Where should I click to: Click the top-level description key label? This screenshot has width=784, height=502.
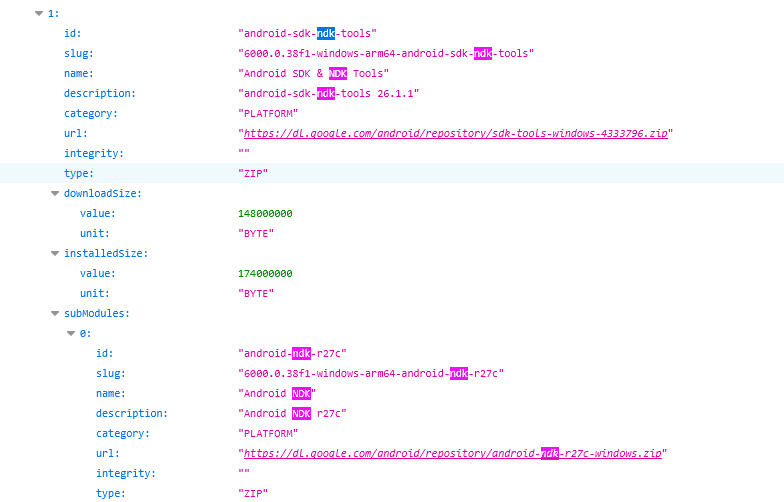[x=100, y=94]
